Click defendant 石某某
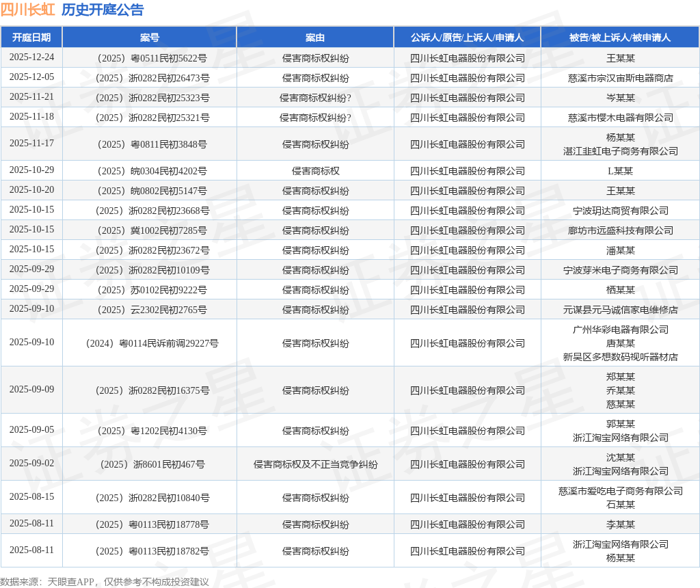700x588 pixels. (x=621, y=505)
